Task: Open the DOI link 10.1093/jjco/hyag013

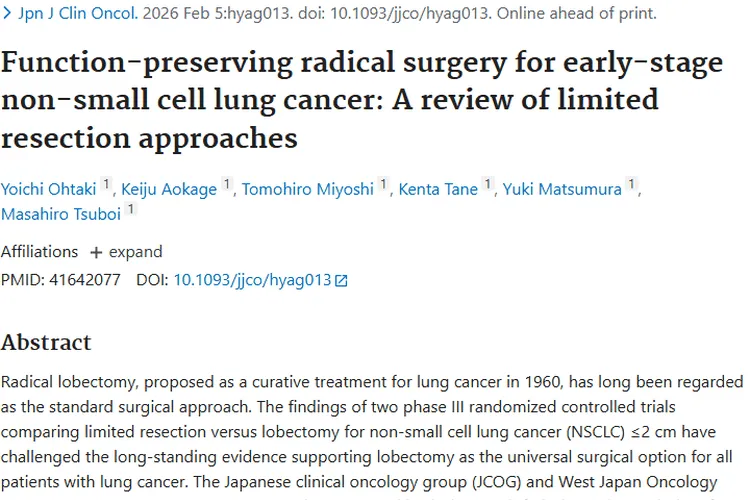Action: tap(252, 280)
